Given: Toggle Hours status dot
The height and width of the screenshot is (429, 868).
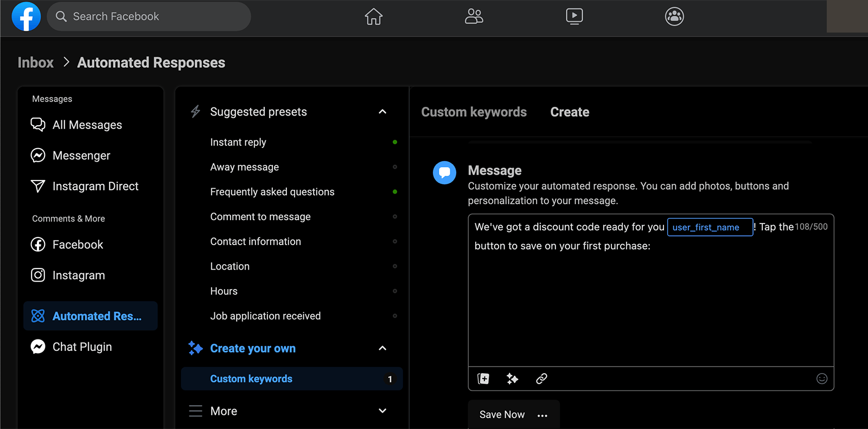Looking at the screenshot, I should 395,291.
